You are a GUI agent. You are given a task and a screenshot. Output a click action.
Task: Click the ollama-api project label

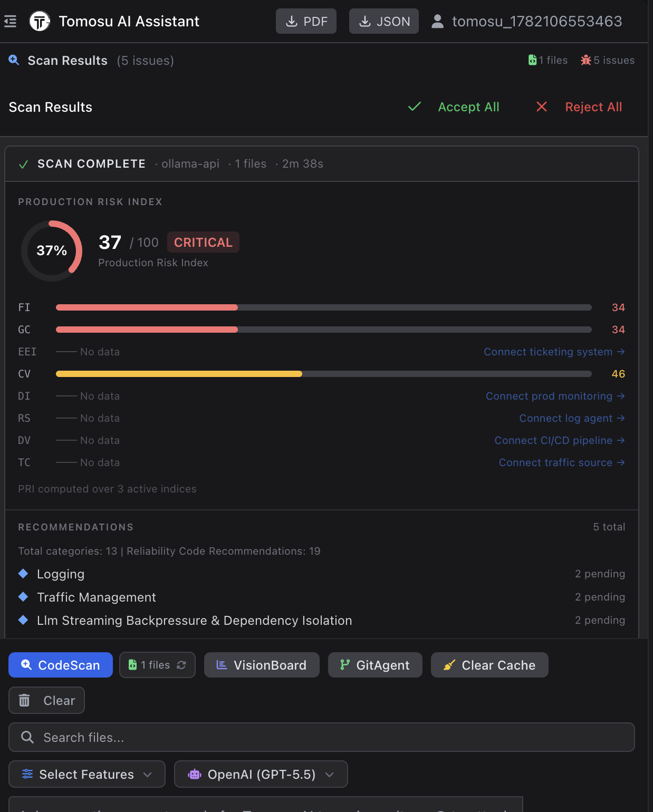190,164
